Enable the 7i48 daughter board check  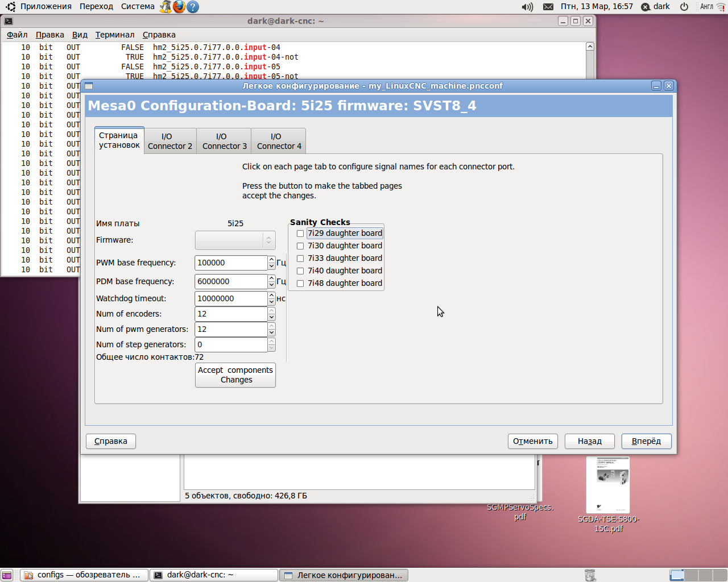point(300,284)
